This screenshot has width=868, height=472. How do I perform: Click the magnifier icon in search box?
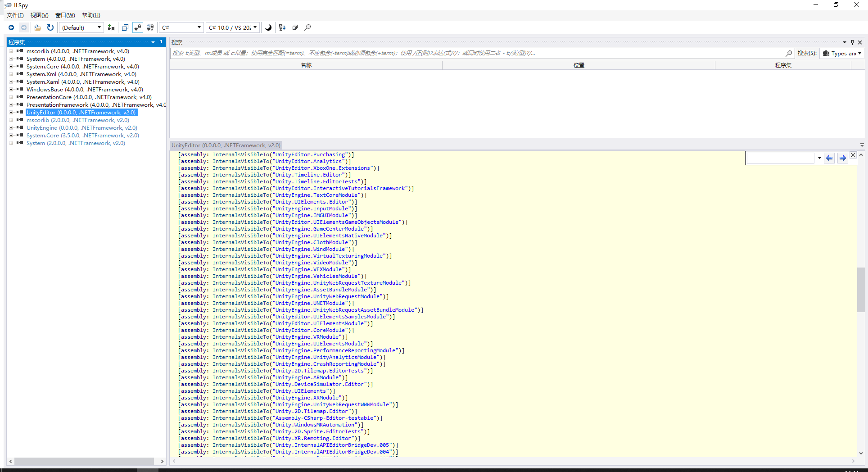click(x=789, y=53)
